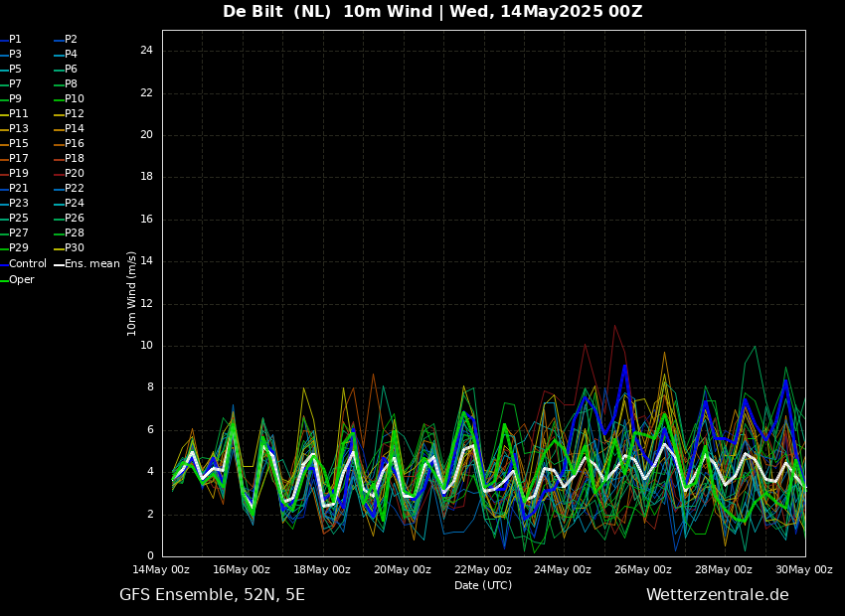Click the P15 legend entry
This screenshot has width=845, height=616.
18,144
